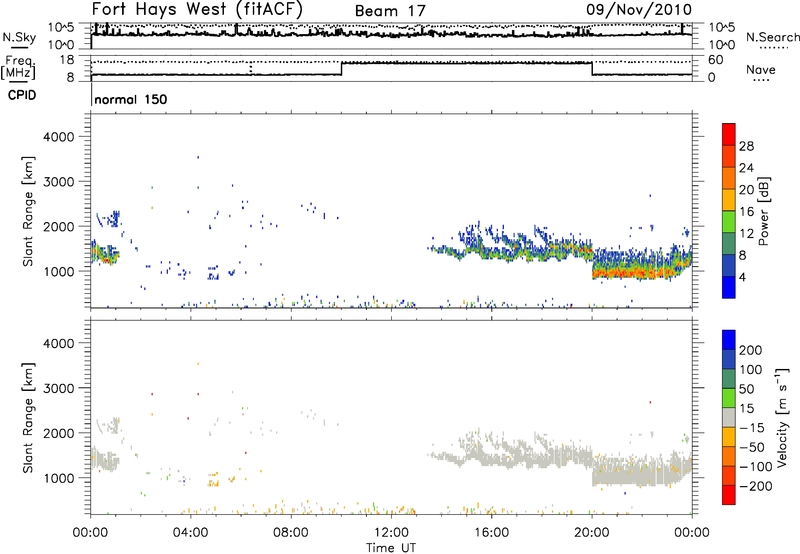Click the gray segment of the velocity color bar

tap(729, 417)
